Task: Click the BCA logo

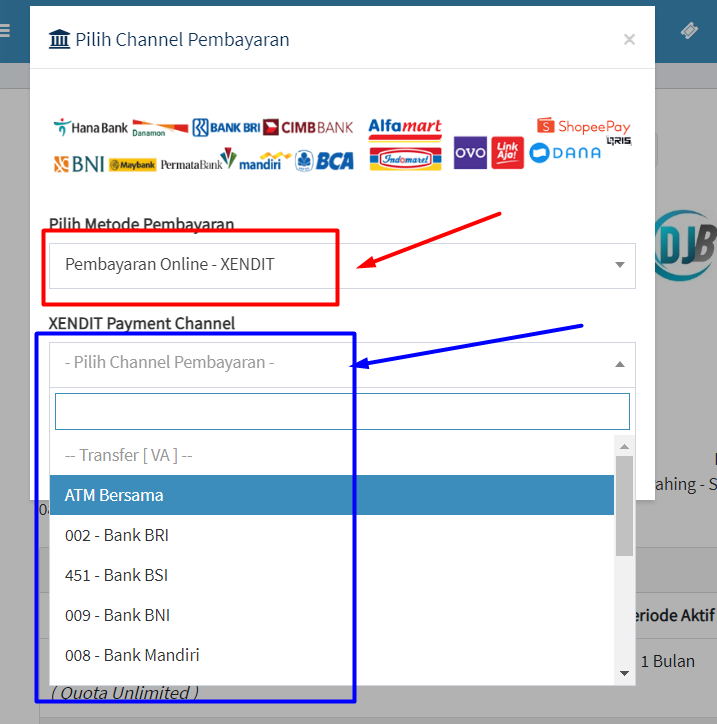Action: 325,161
